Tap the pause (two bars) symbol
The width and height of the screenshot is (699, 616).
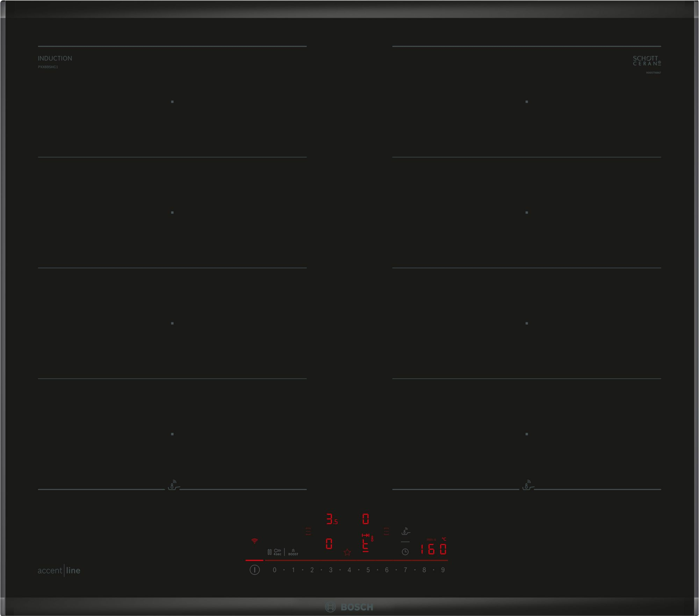pos(269,552)
